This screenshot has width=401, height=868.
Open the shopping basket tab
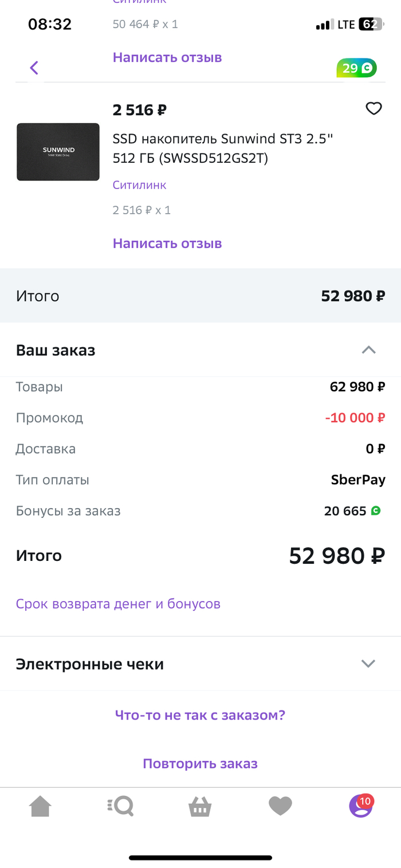tap(200, 807)
